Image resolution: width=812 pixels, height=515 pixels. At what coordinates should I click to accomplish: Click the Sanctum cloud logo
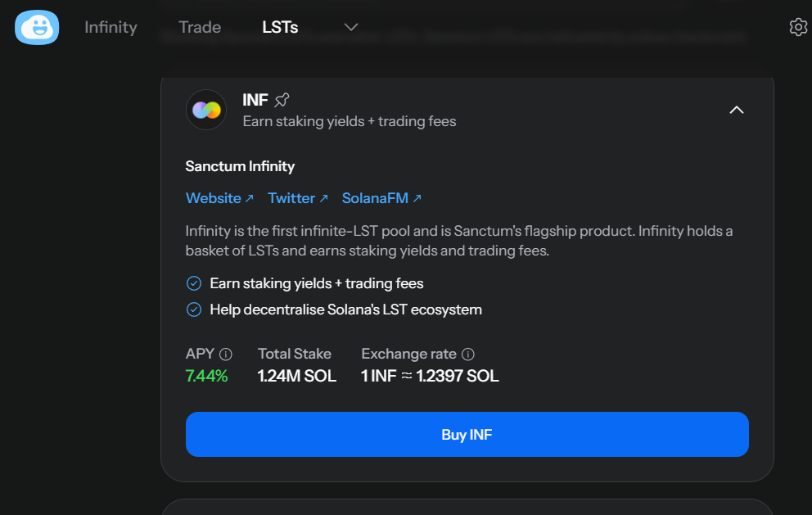37,28
